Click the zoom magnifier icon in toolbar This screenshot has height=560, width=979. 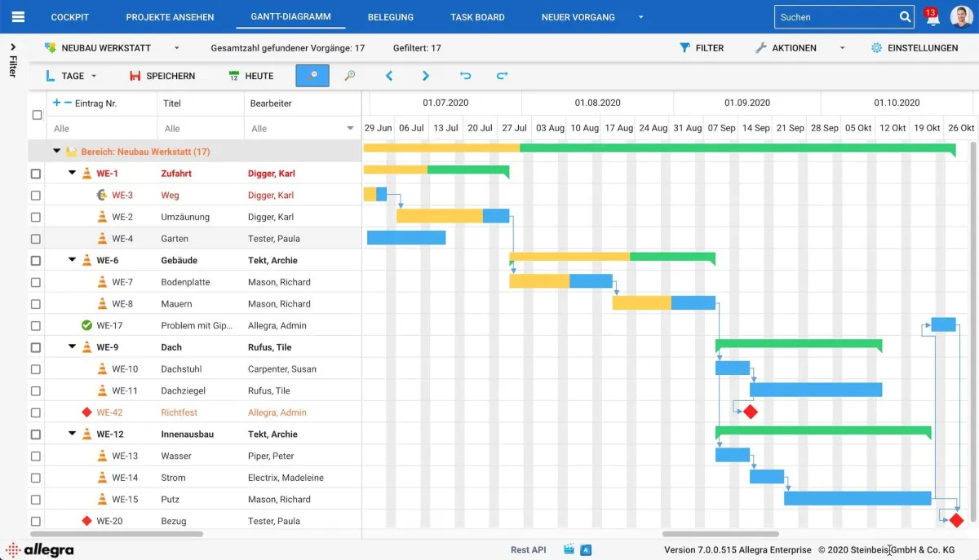[x=349, y=76]
